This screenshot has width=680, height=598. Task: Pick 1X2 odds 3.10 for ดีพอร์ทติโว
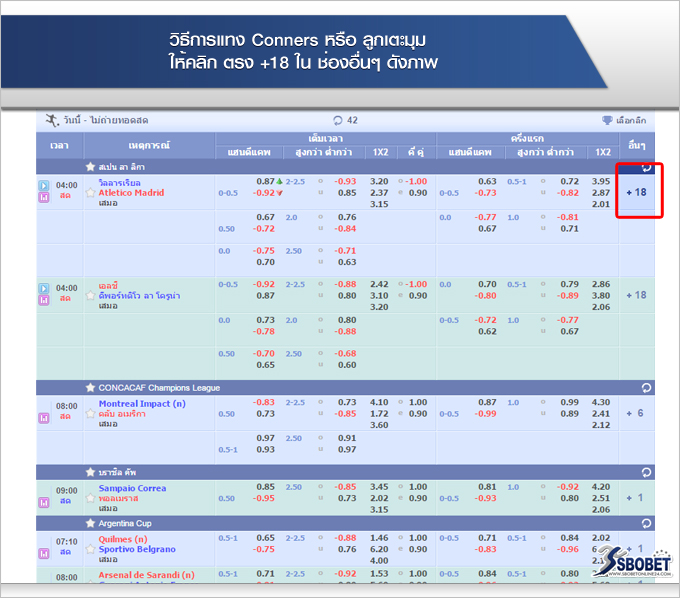point(379,295)
